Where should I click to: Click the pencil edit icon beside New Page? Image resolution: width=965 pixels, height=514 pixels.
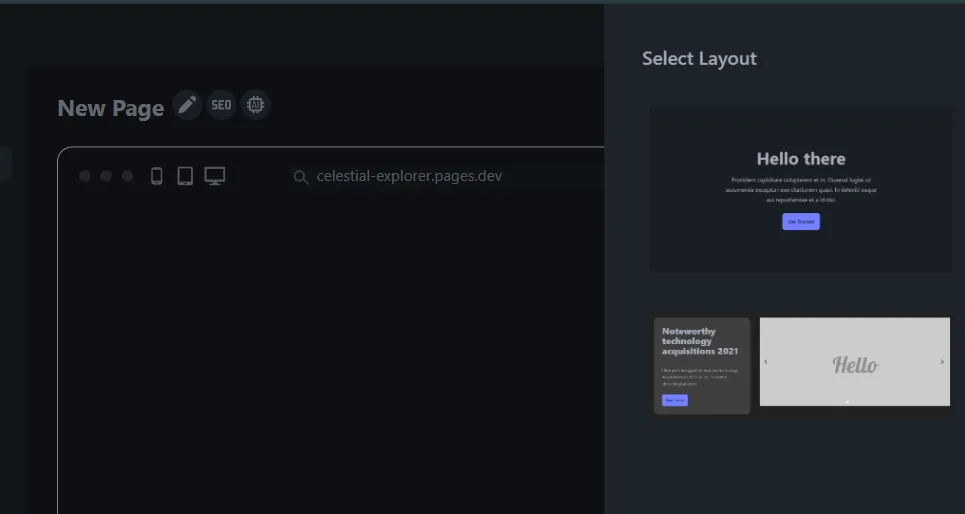point(187,105)
